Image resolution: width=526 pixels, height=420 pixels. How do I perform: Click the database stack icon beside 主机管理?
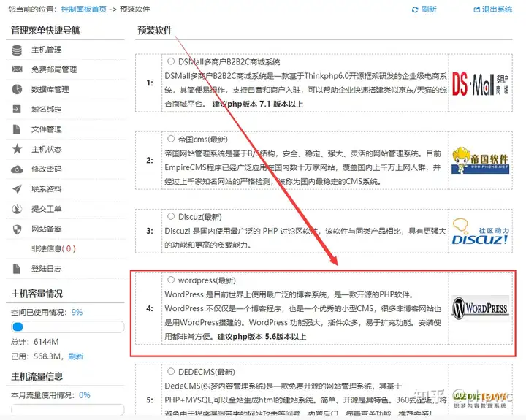click(x=17, y=50)
